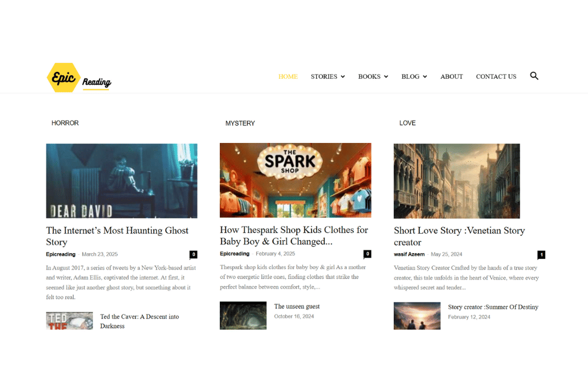Click comment count badge on Spark Shop article
The width and height of the screenshot is (588, 392).
[x=367, y=254]
